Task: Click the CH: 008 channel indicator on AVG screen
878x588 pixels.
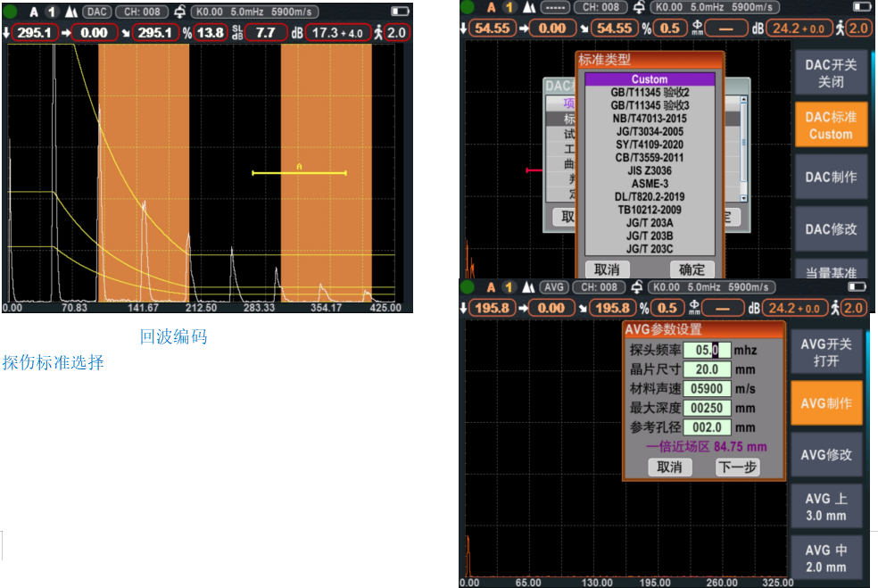Action: coord(599,287)
